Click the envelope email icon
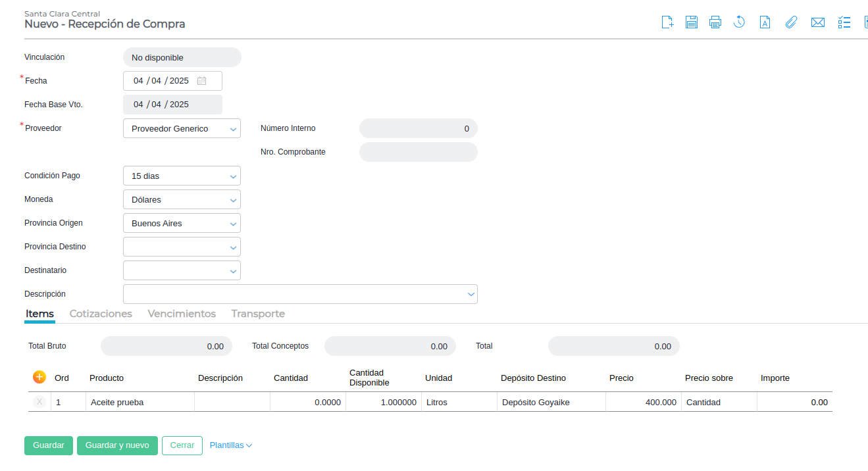Viewport: 868px width, 471px height. coord(818,22)
